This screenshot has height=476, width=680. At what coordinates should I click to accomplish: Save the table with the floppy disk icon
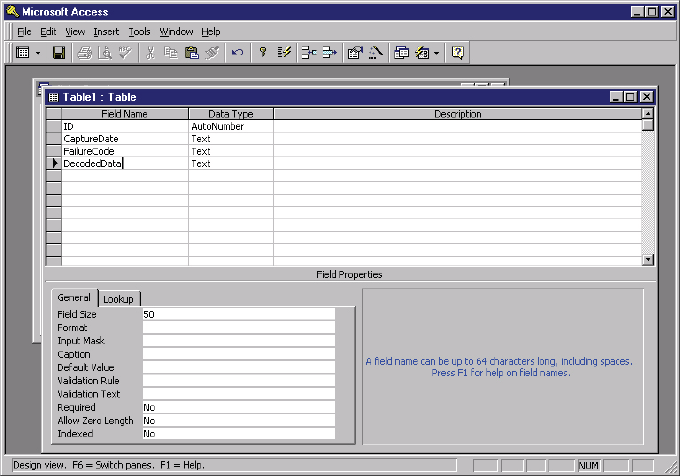pyautogui.click(x=59, y=53)
